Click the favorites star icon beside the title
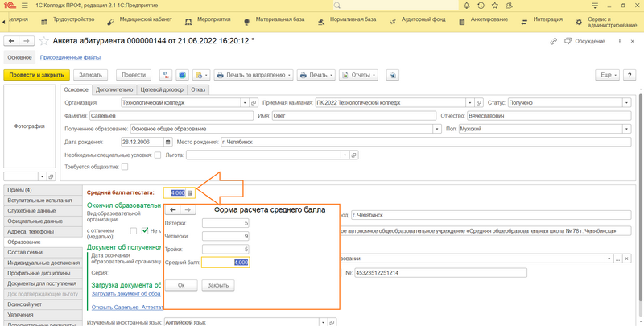The height and width of the screenshot is (331, 644). point(44,40)
